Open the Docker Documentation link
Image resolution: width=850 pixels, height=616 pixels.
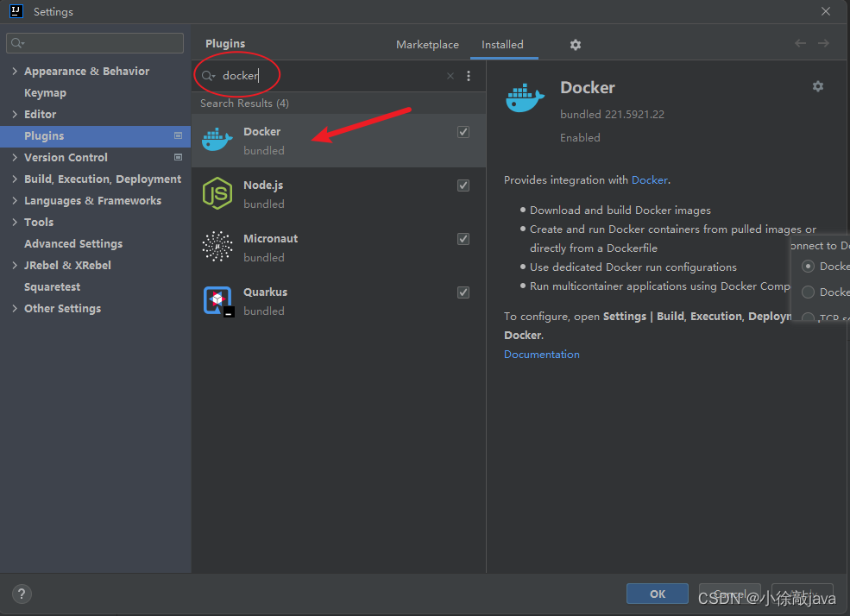542,355
